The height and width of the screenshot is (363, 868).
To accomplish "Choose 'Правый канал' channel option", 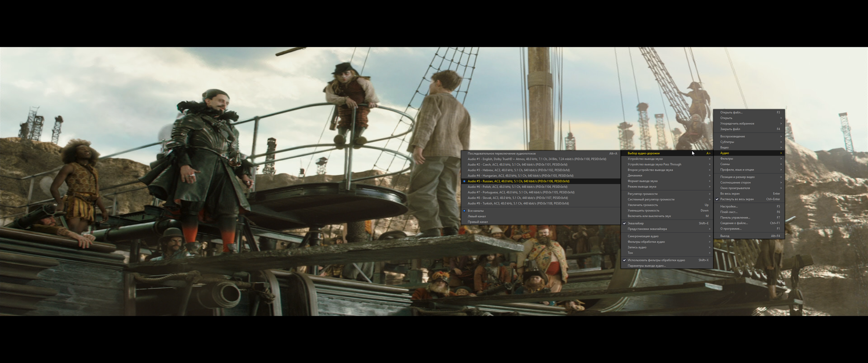I will pos(540,222).
